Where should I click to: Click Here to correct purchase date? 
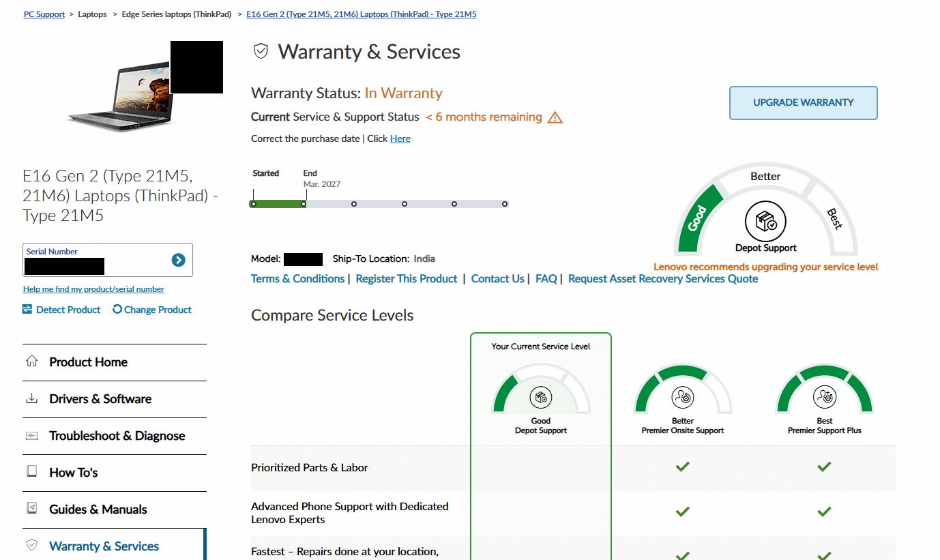click(400, 138)
